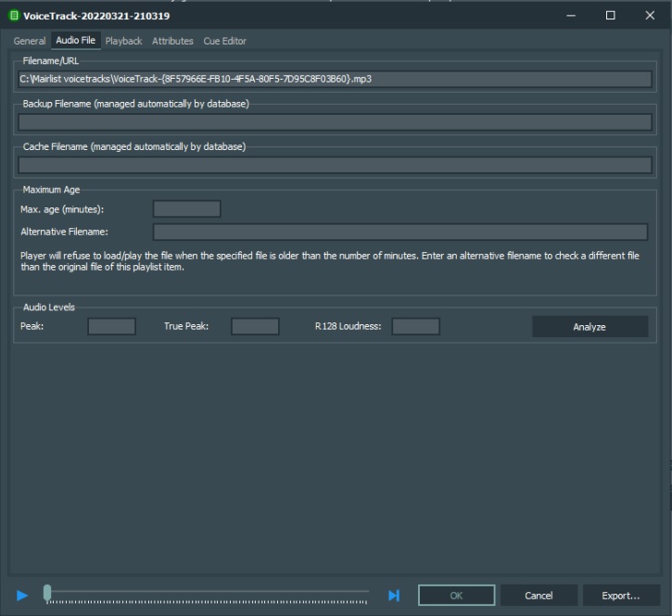Image resolution: width=672 pixels, height=616 pixels.
Task: Click the blue play button
Action: coord(22,596)
